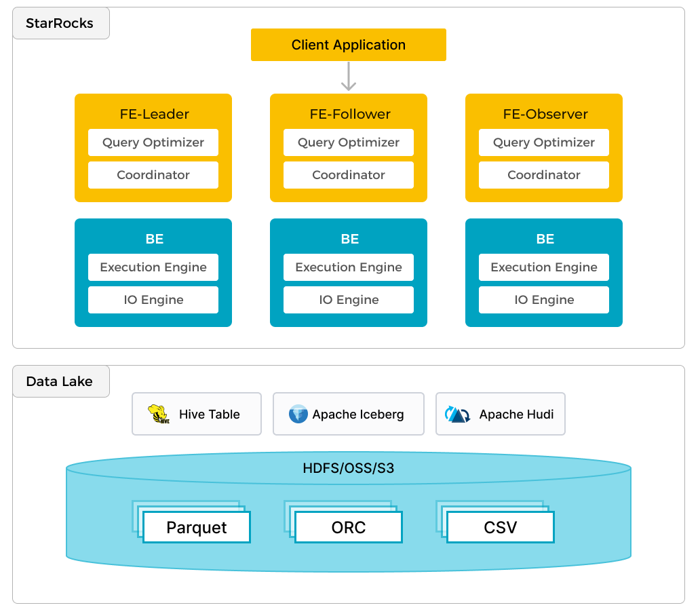
Task: Click Coordinator in FE-Observer
Action: tap(543, 175)
